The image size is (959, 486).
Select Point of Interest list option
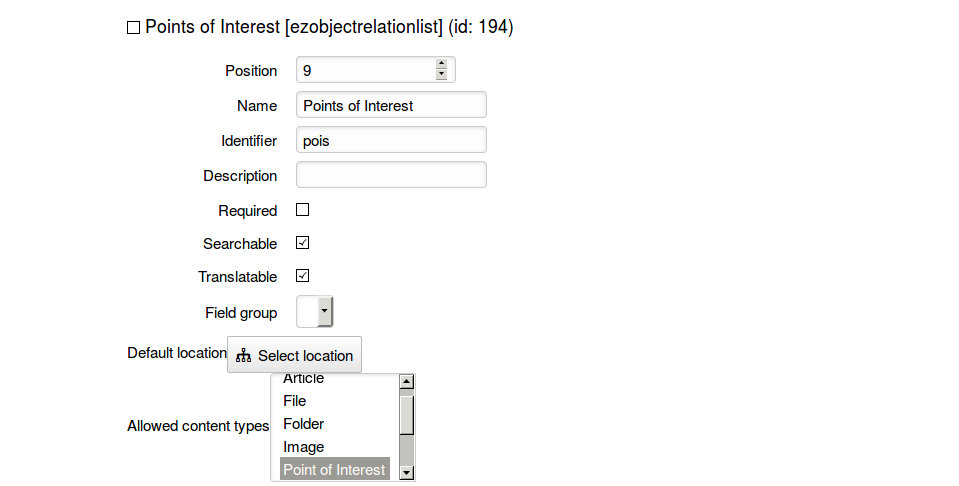[x=335, y=469]
